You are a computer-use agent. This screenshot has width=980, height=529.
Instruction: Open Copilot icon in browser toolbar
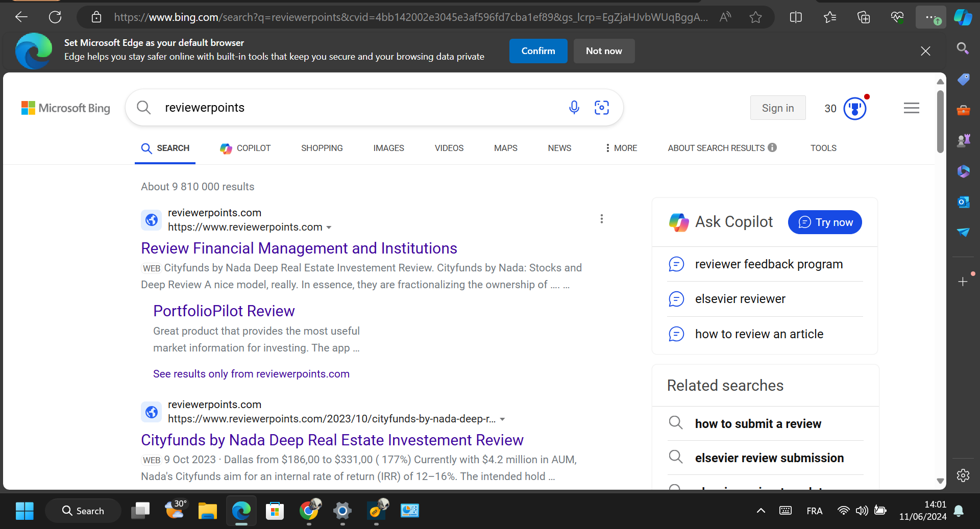click(963, 17)
